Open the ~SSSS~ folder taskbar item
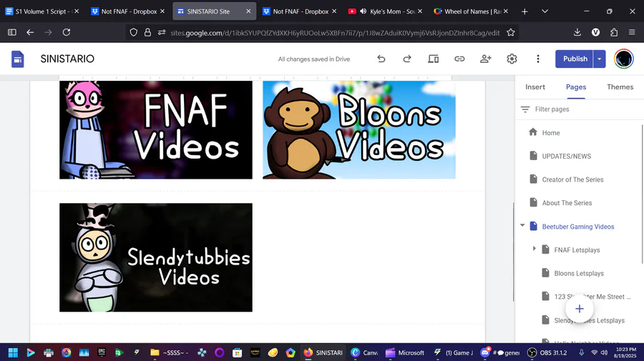 click(169, 352)
